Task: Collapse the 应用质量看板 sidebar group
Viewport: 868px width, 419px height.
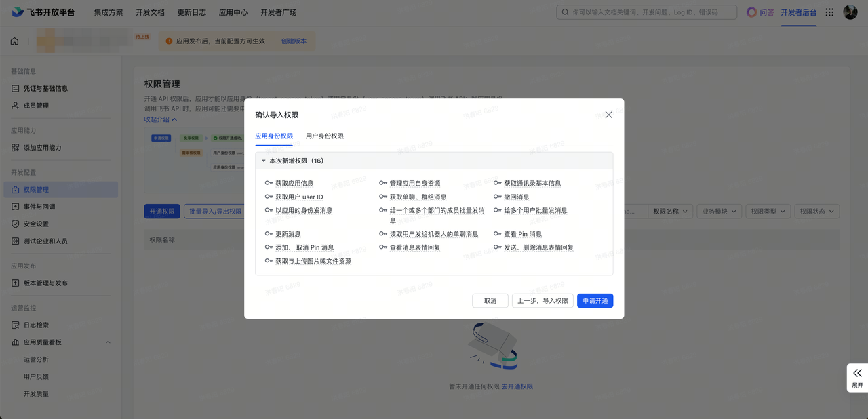Action: click(x=108, y=342)
